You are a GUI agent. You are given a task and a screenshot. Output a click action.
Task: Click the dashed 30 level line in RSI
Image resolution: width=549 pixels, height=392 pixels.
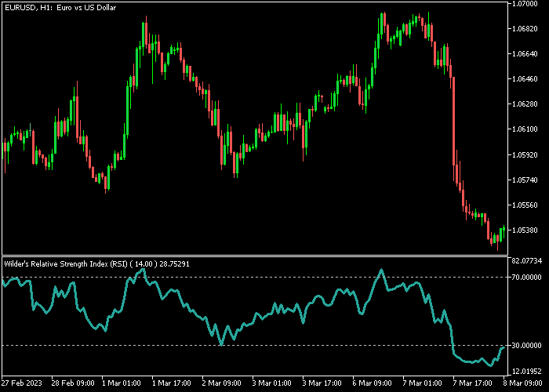point(255,346)
